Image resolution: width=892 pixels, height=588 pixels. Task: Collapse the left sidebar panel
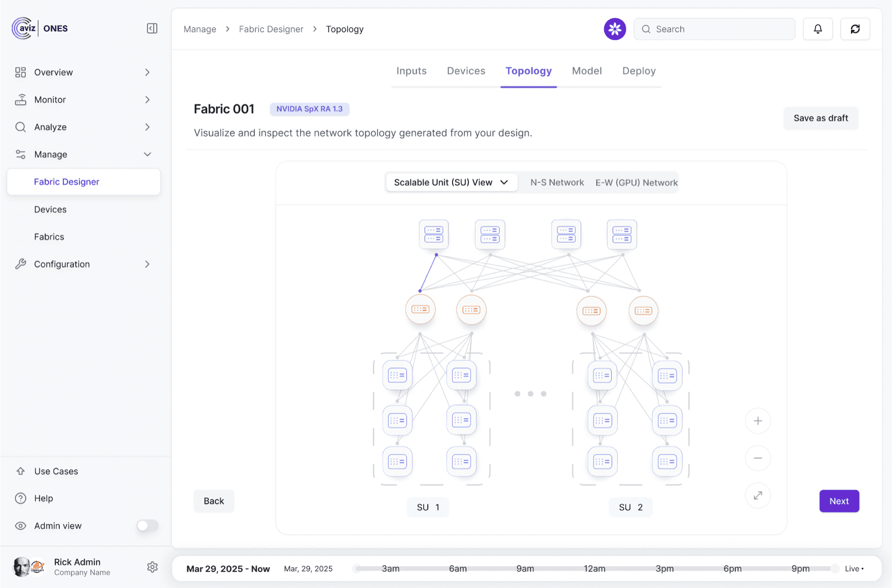click(x=152, y=28)
